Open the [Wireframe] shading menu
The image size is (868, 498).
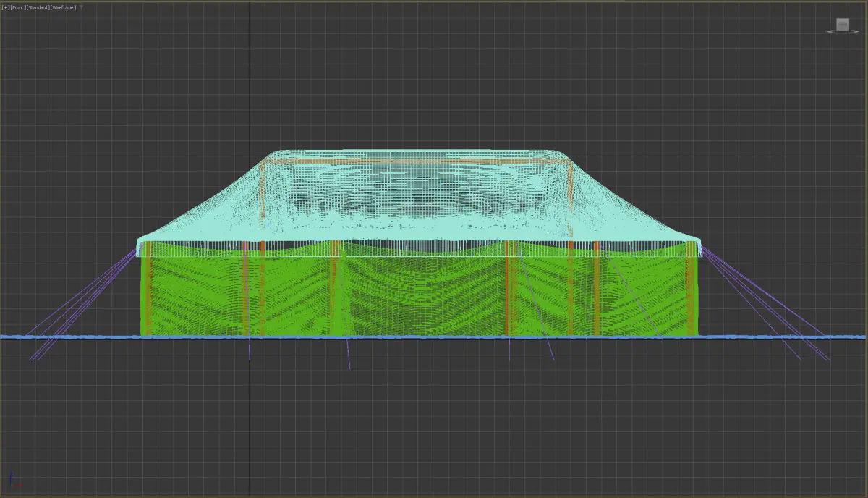[63, 7]
